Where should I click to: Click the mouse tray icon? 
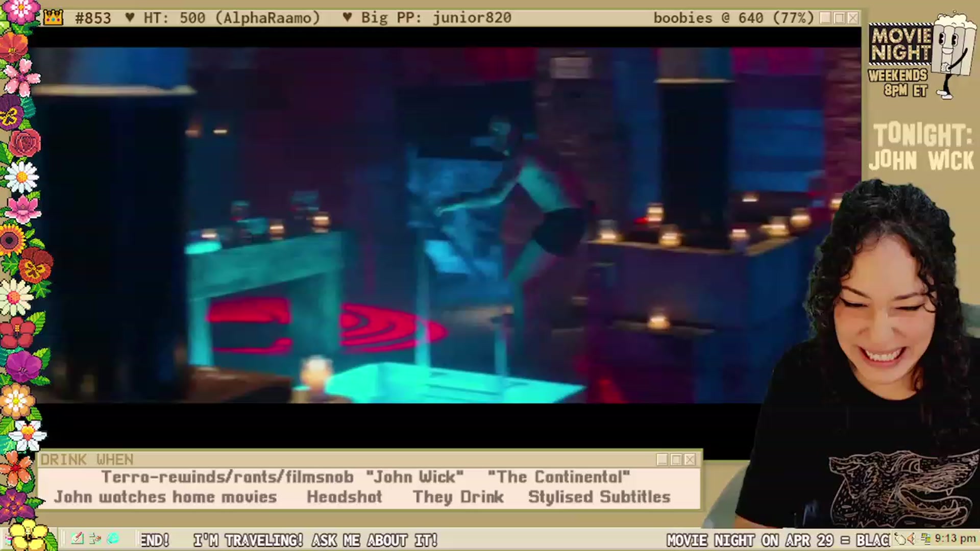[900, 539]
